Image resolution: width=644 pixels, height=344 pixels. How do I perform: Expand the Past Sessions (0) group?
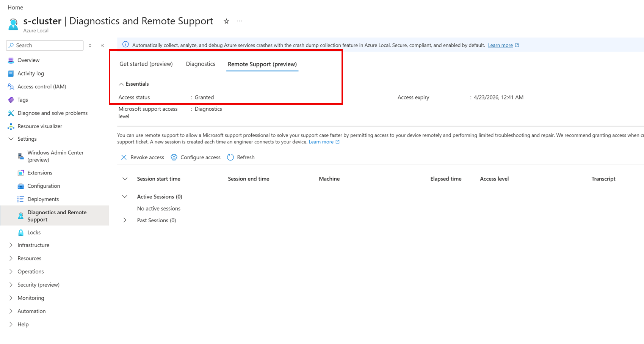125,220
